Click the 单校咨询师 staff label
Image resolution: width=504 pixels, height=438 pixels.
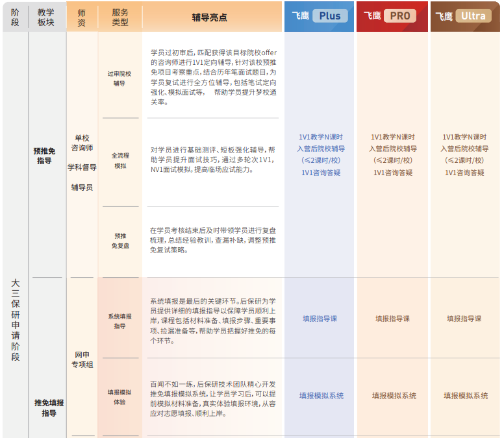coord(82,143)
